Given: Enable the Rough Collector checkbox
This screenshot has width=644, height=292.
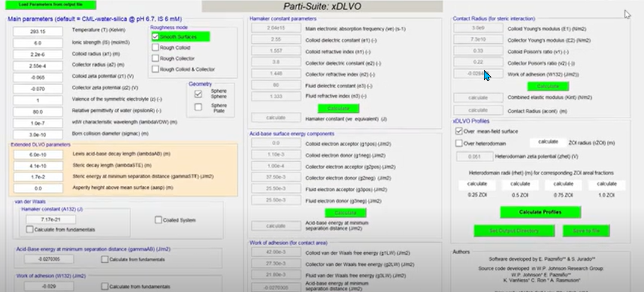Looking at the screenshot, I should point(155,58).
